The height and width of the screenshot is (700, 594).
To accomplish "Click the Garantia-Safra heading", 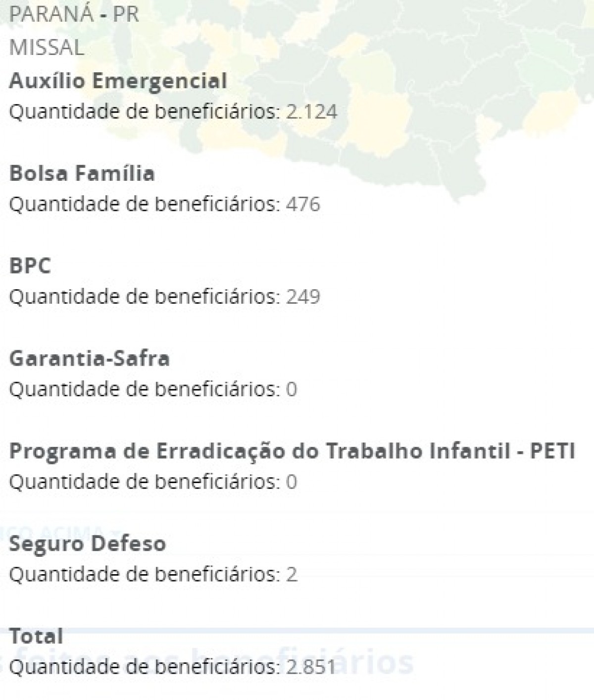I will (89, 358).
